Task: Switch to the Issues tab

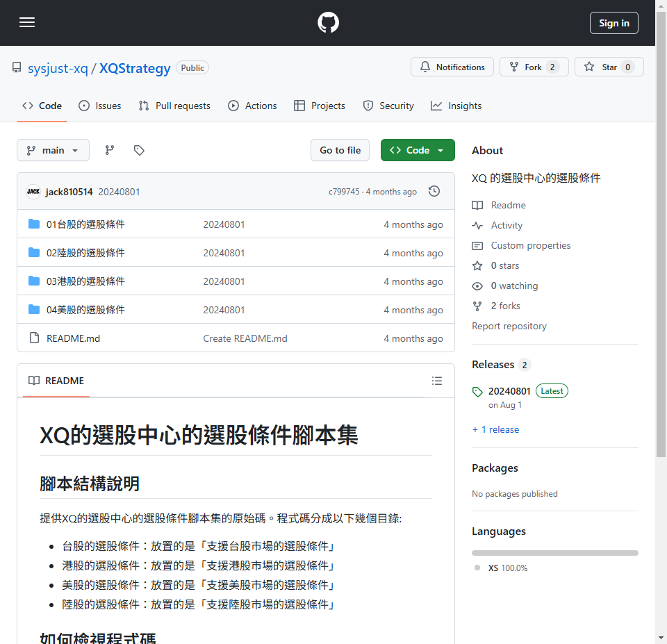Action: tap(100, 106)
